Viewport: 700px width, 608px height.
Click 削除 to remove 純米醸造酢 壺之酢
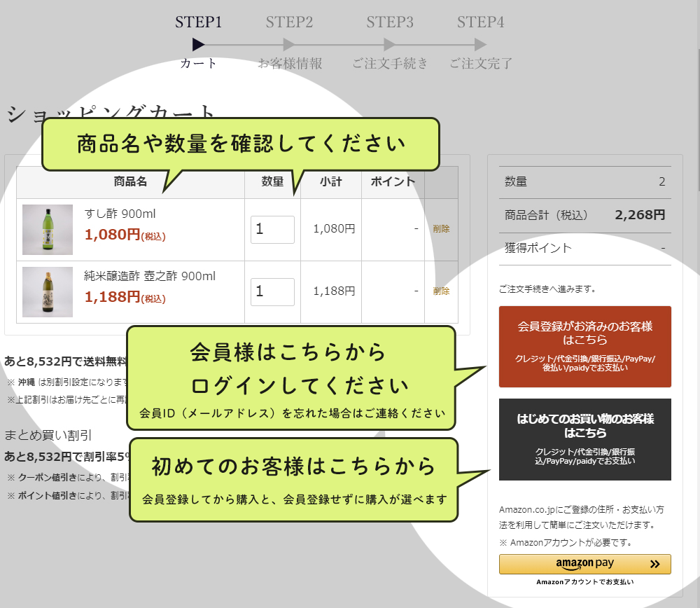(441, 291)
